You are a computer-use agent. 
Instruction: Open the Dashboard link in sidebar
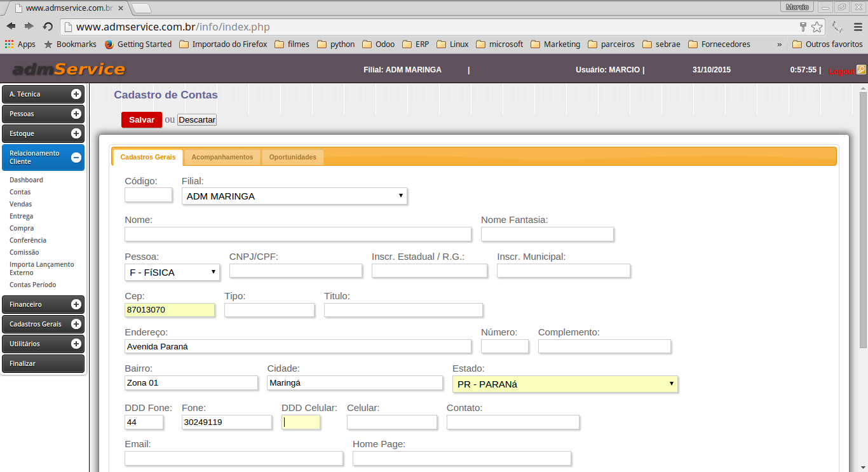pyautogui.click(x=26, y=180)
